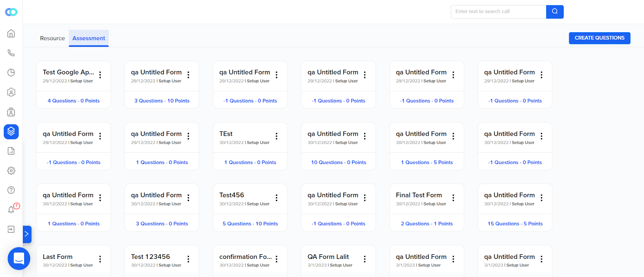Click the blue search magnifier button

[555, 12]
